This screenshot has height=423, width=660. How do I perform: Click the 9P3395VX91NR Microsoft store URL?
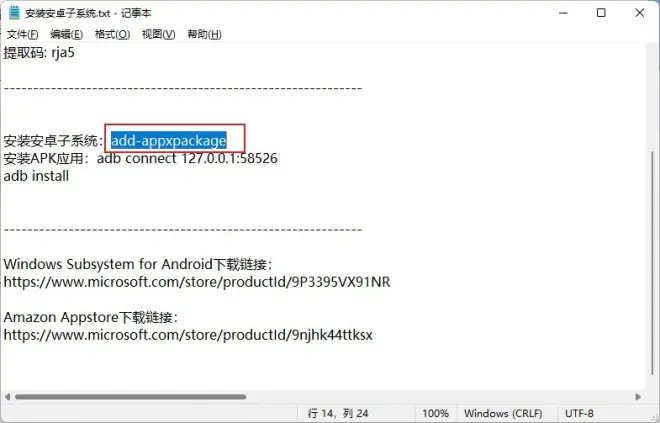[x=197, y=282]
